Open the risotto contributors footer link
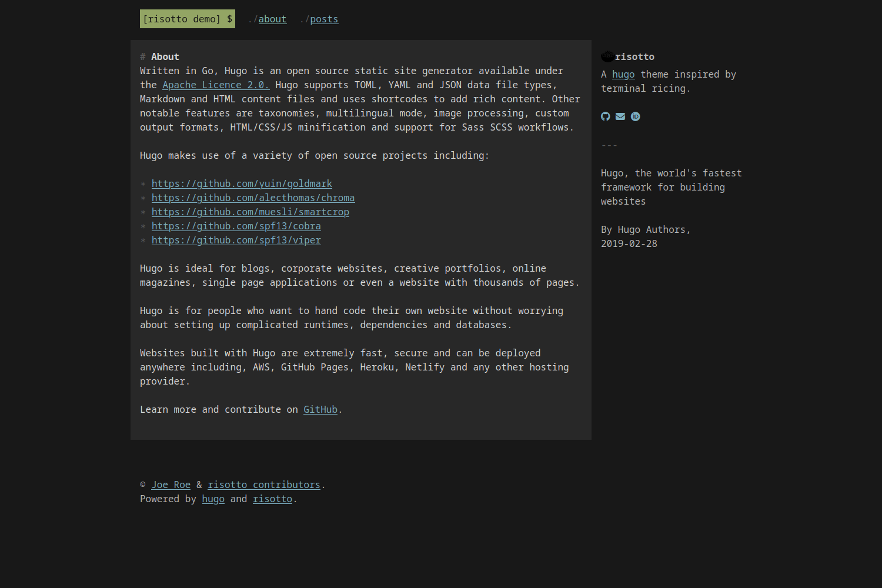This screenshot has height=588, width=882. 263,485
